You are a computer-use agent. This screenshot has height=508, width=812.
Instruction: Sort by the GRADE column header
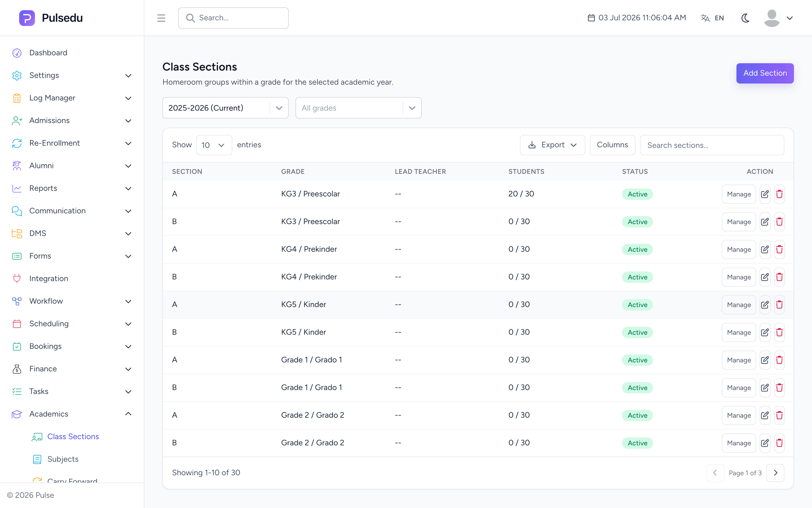point(293,171)
